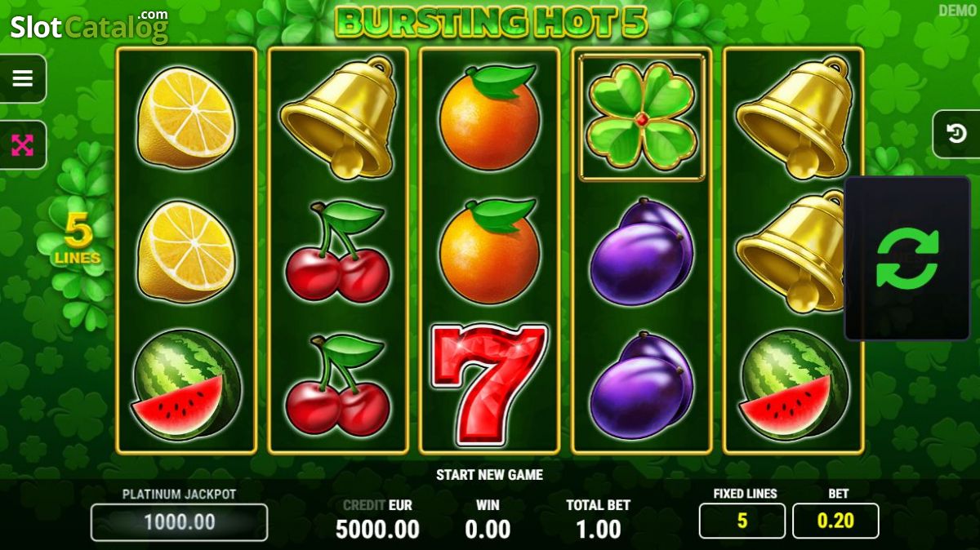This screenshot has height=550, width=980.
Task: Click the credit 5000.00 display
Action: (x=377, y=529)
